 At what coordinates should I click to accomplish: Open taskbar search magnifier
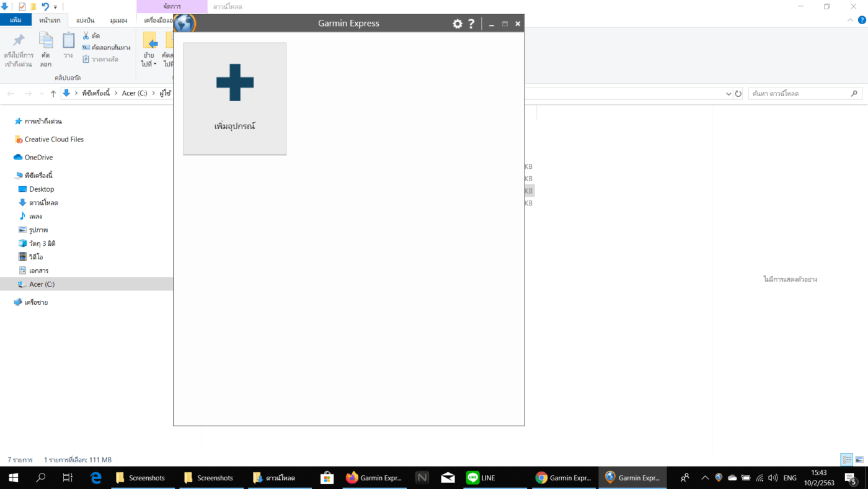tap(41, 478)
